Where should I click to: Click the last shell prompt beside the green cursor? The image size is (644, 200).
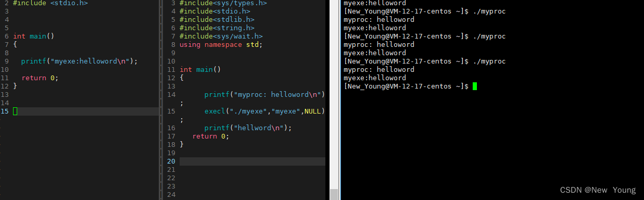[x=406, y=86]
